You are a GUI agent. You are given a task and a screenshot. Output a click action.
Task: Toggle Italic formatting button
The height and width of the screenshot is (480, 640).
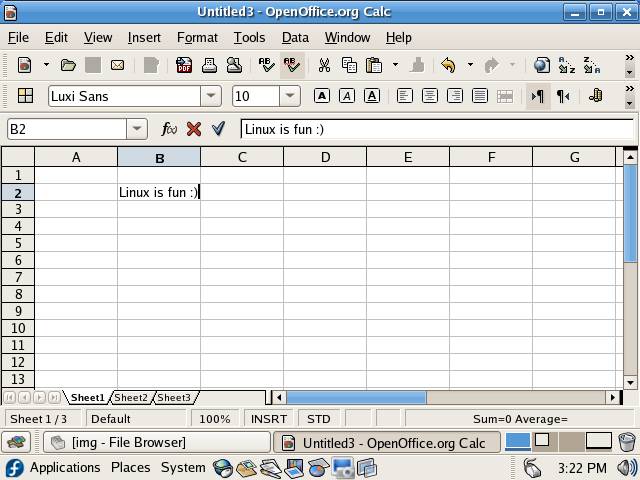pyautogui.click(x=347, y=96)
